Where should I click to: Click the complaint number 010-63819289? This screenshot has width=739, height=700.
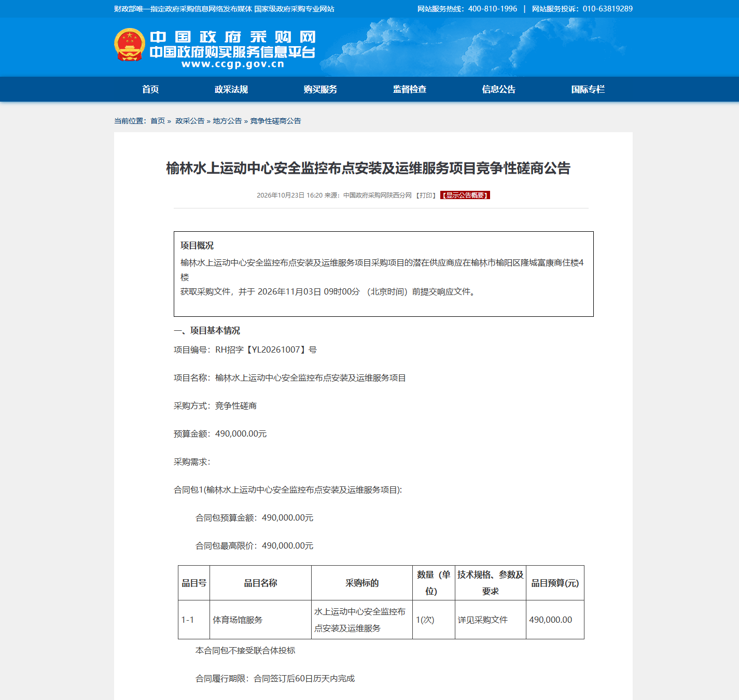click(x=608, y=9)
